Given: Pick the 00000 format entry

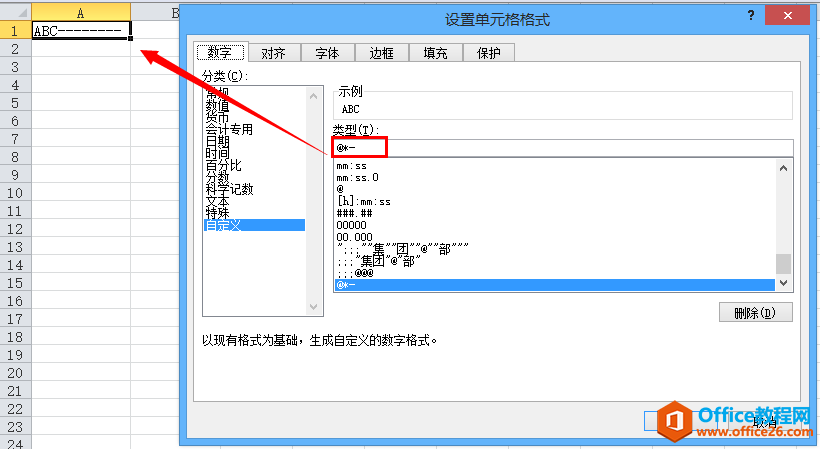Looking at the screenshot, I should [554, 225].
